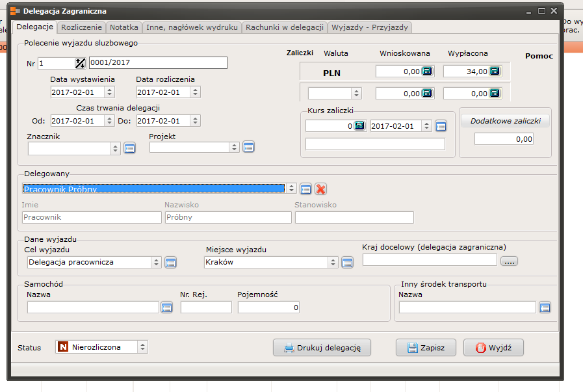The width and height of the screenshot is (583, 392).
Task: Click PLN Wypłacona amount 34,00 field
Action: coord(466,71)
